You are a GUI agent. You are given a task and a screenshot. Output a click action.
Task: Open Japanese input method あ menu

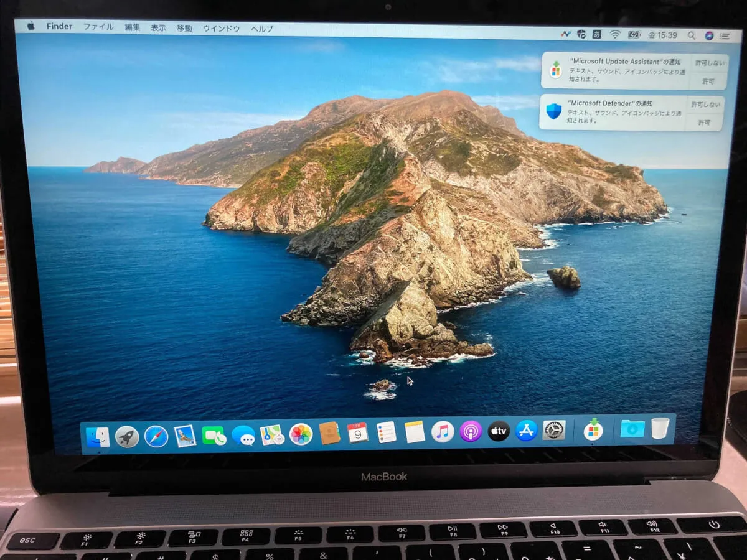(597, 34)
